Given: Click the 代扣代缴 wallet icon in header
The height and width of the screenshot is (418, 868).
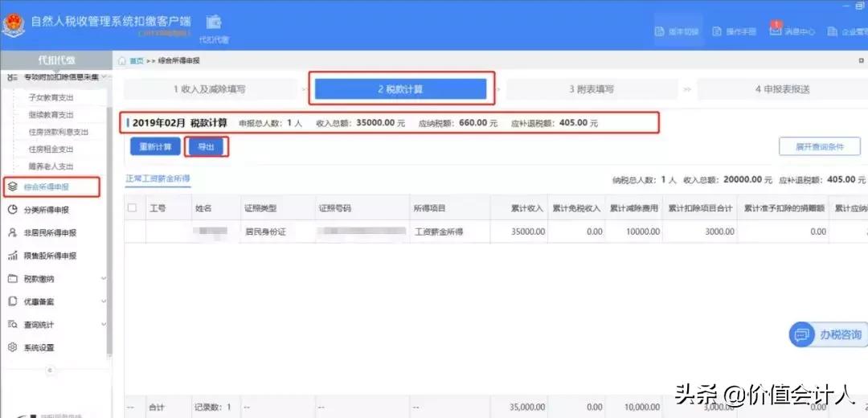Looking at the screenshot, I should pyautogui.click(x=214, y=23).
